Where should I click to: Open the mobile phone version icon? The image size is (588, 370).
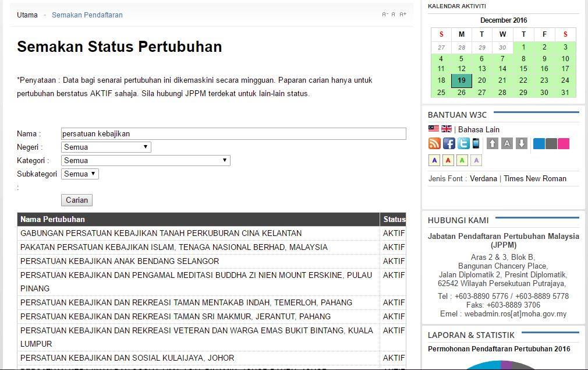pyautogui.click(x=476, y=143)
